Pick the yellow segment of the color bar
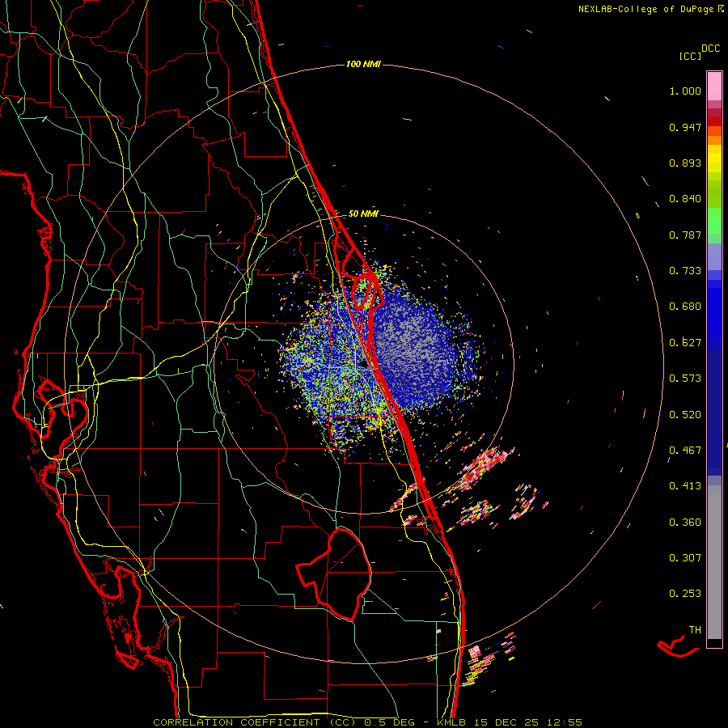The width and height of the screenshot is (728, 728). (x=714, y=159)
